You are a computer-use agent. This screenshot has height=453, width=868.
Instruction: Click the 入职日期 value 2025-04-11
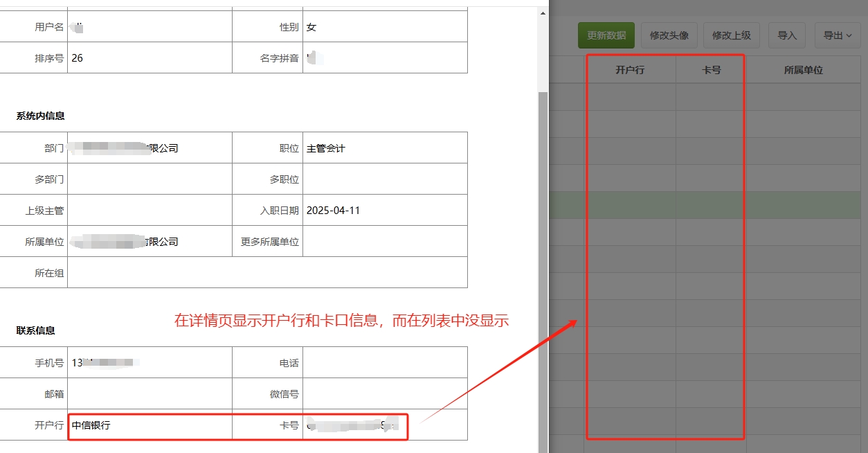[x=333, y=211]
